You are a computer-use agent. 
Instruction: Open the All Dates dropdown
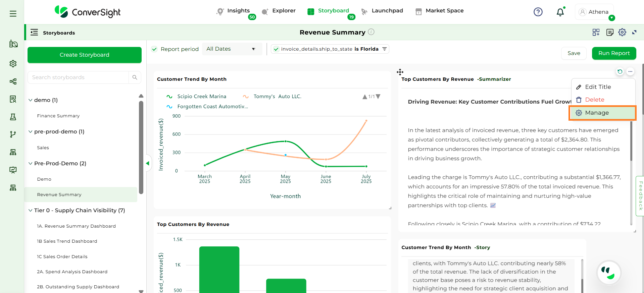pyautogui.click(x=231, y=49)
